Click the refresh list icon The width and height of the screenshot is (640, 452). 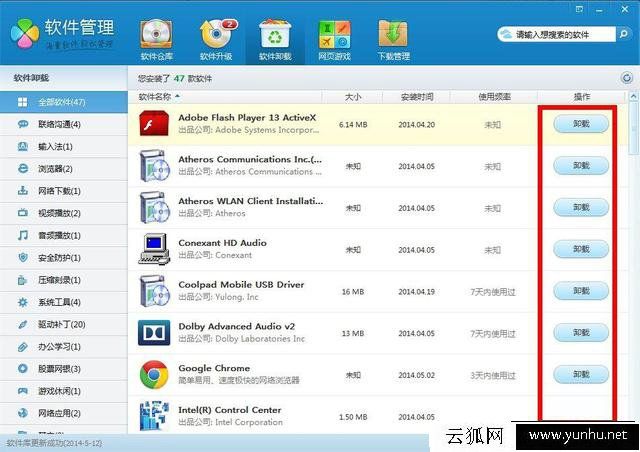click(x=627, y=78)
